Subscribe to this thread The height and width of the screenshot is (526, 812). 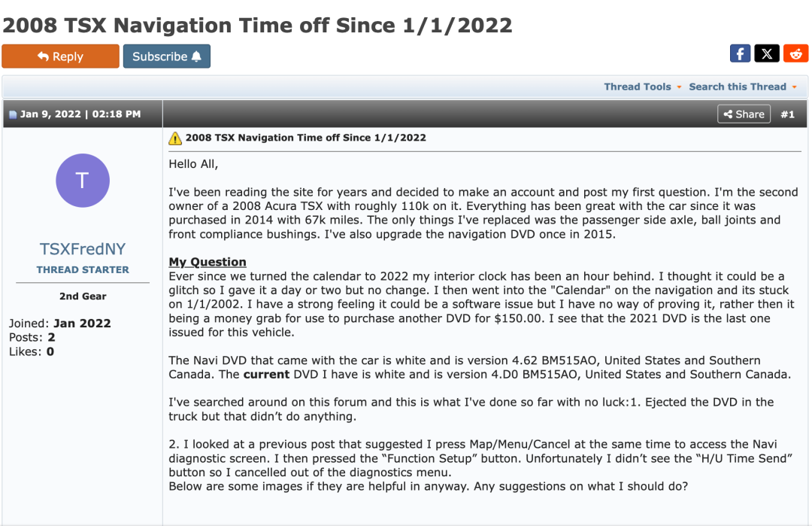coord(167,56)
